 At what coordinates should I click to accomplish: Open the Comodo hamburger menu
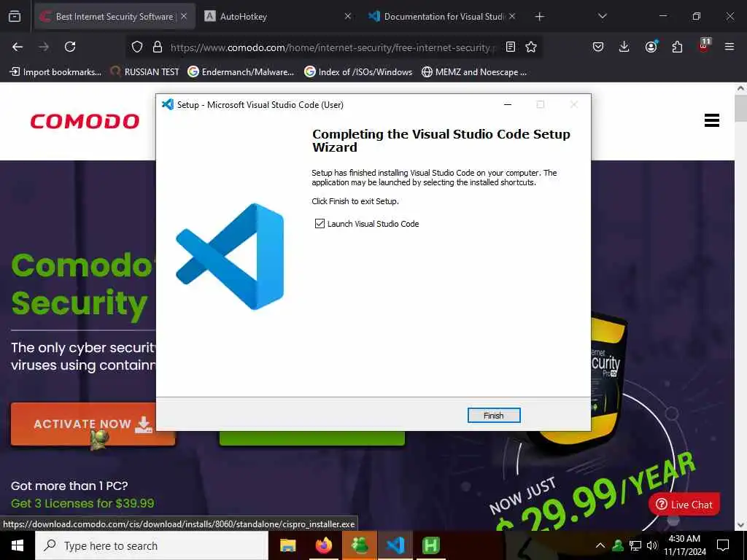712,120
